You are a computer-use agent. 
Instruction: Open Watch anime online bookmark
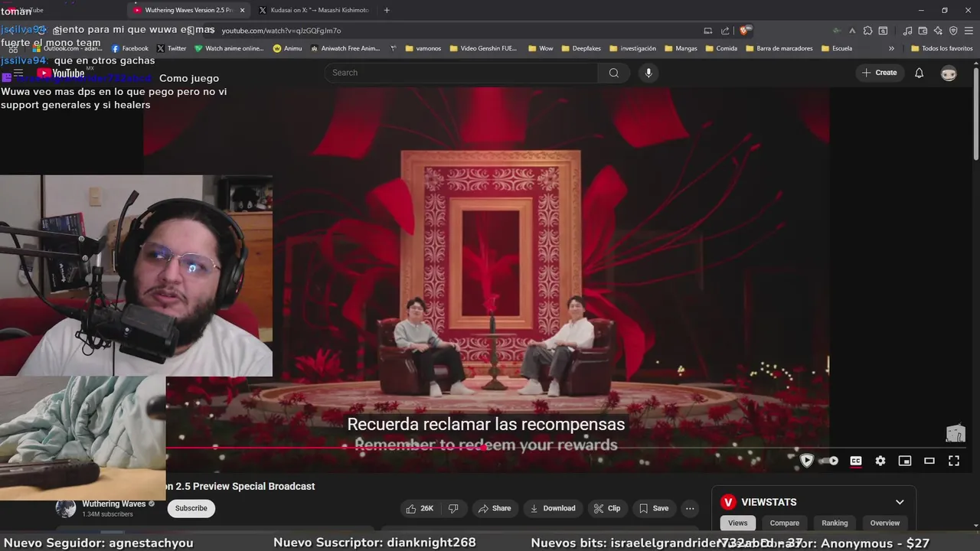[x=228, y=48]
